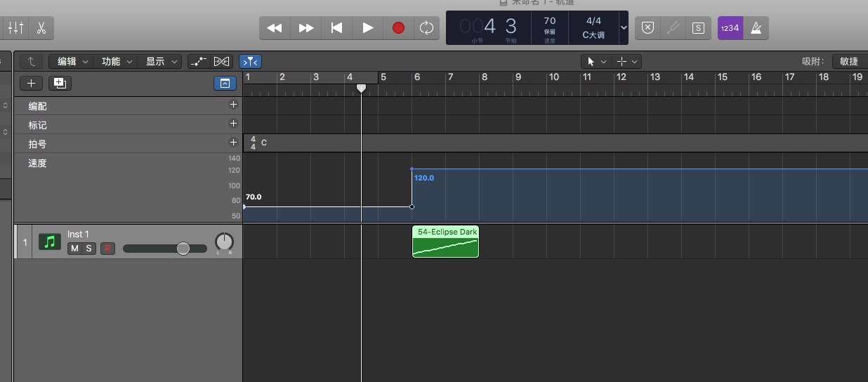Duplicate track with the plus-stack icon
868x382 pixels.
point(59,83)
